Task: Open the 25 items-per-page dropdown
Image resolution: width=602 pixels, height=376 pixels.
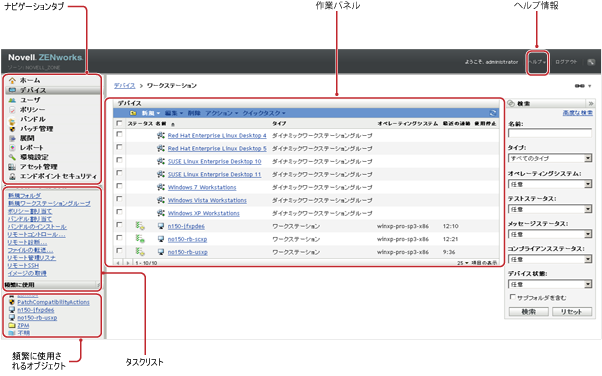Action: pos(463,263)
